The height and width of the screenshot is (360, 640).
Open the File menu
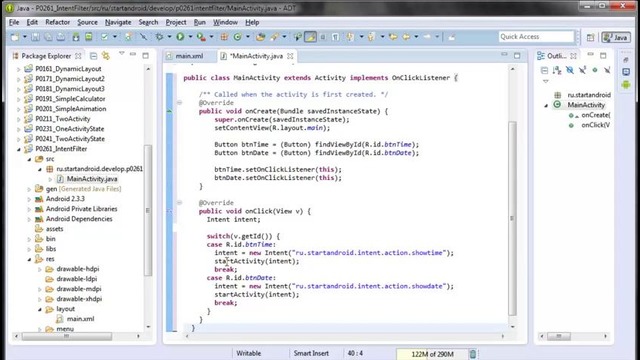[x=14, y=22]
